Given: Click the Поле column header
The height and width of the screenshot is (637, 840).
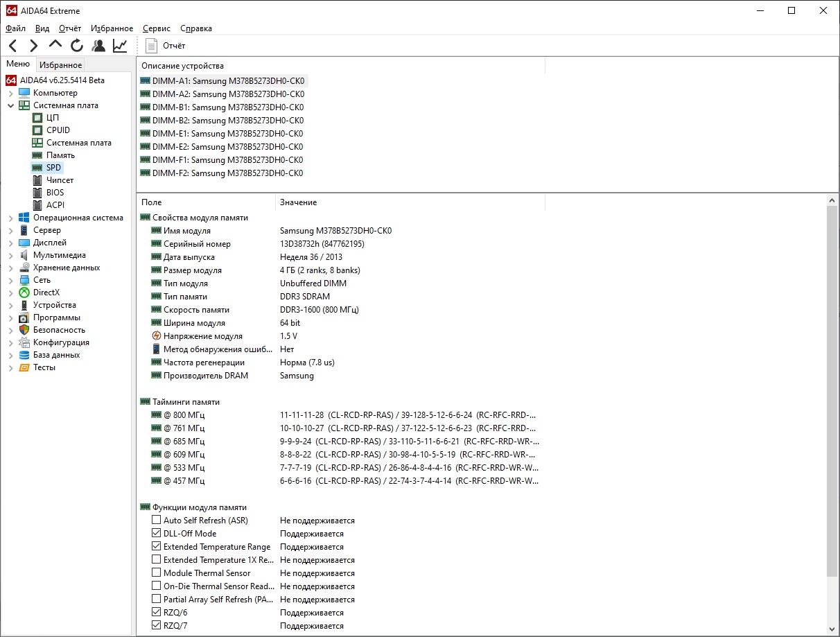Looking at the screenshot, I should click(x=206, y=202).
